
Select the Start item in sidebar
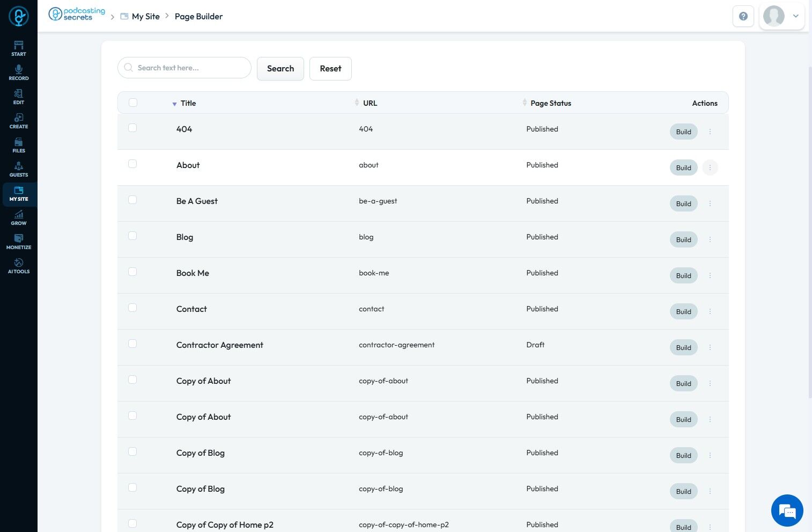tap(18, 48)
